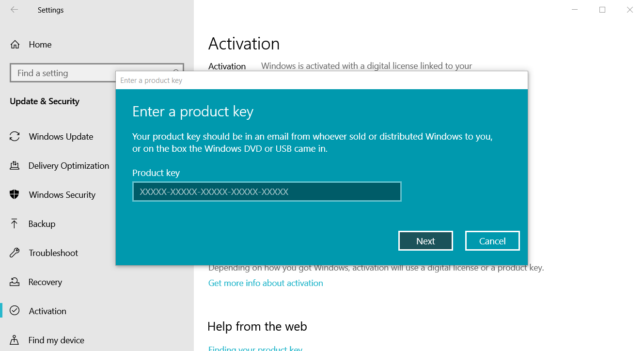Click the Find a setting search box
Image resolution: width=644 pixels, height=351 pixels.
point(97,73)
